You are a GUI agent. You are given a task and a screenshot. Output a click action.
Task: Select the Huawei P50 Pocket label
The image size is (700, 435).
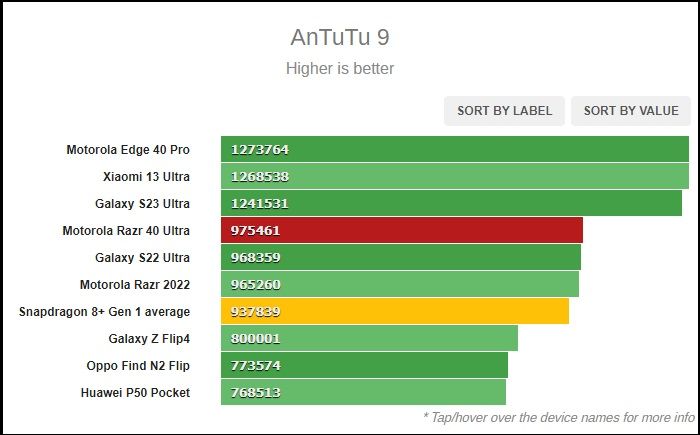pyautogui.click(x=135, y=393)
